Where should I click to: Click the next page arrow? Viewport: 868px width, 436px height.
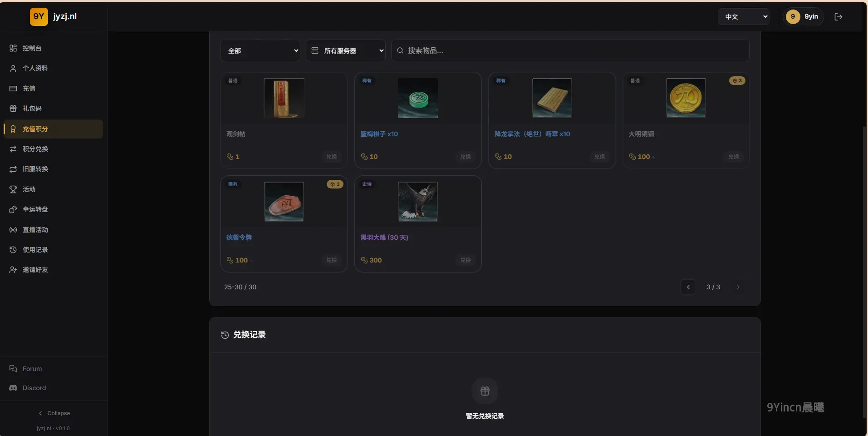click(x=738, y=287)
